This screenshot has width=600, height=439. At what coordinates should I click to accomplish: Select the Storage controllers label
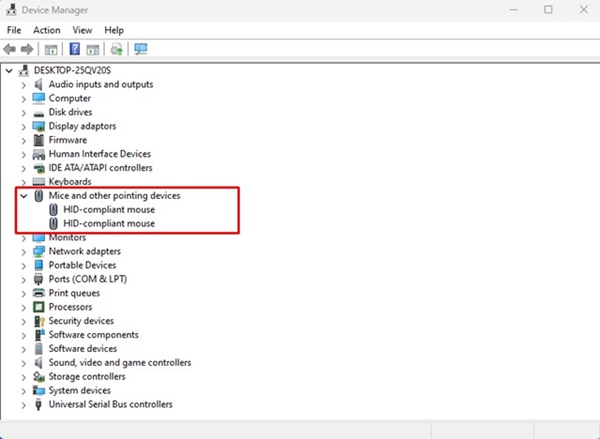tap(87, 377)
